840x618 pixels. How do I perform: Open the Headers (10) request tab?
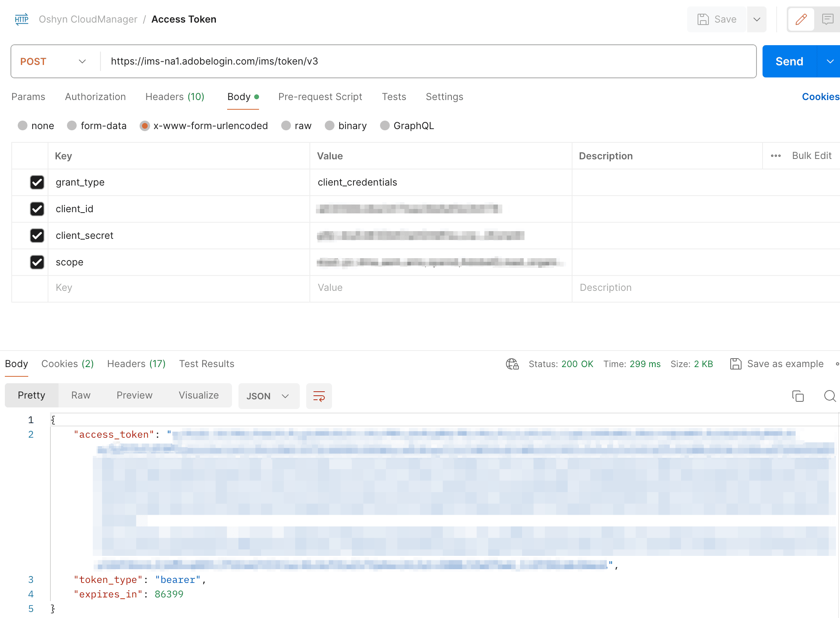pos(175,97)
